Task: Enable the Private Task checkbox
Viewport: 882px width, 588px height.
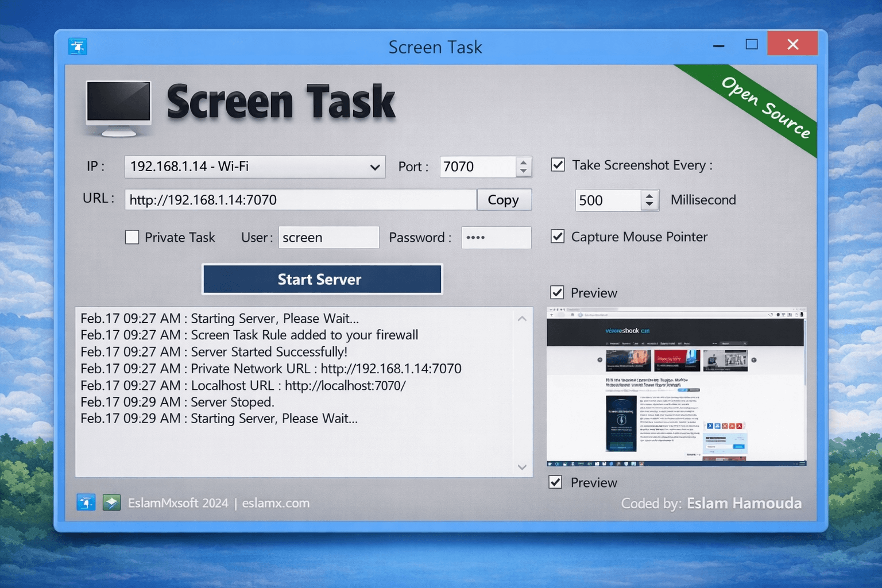Action: pos(132,237)
